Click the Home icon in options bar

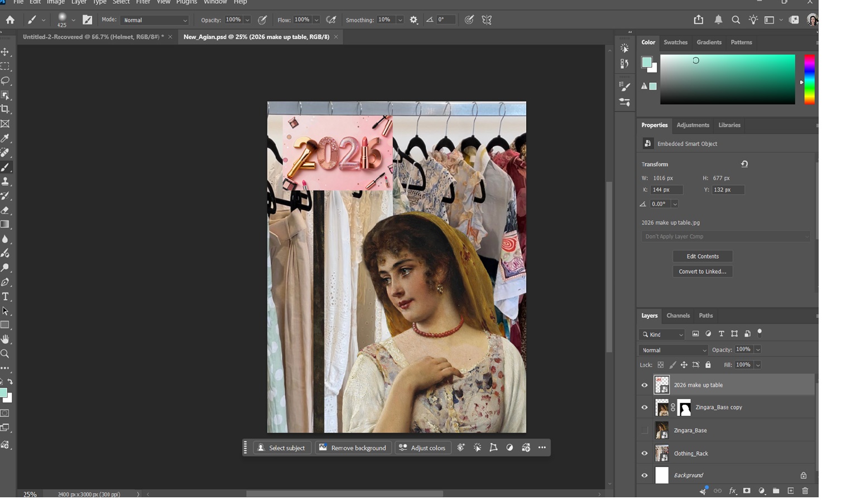coord(10,20)
